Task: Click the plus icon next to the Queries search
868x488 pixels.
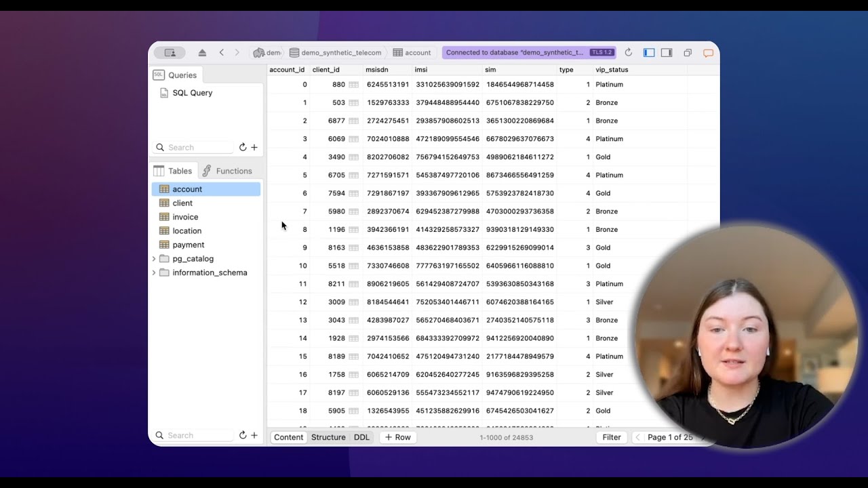Action: click(253, 146)
